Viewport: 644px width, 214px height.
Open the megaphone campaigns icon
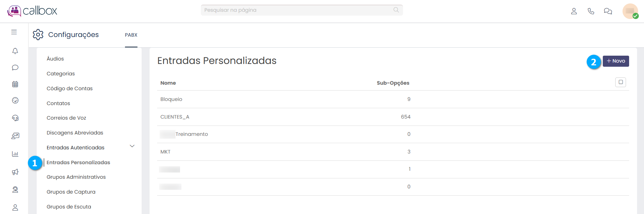click(x=15, y=172)
